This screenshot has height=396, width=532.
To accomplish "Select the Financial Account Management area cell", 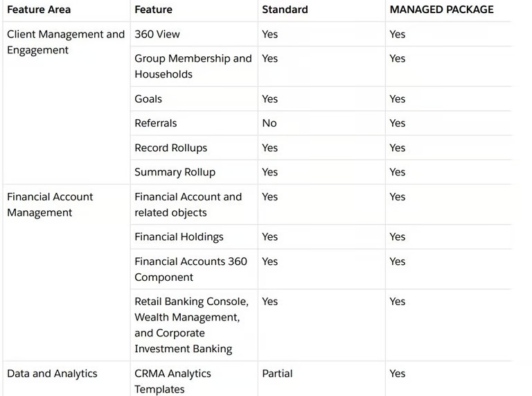I will [50, 205].
